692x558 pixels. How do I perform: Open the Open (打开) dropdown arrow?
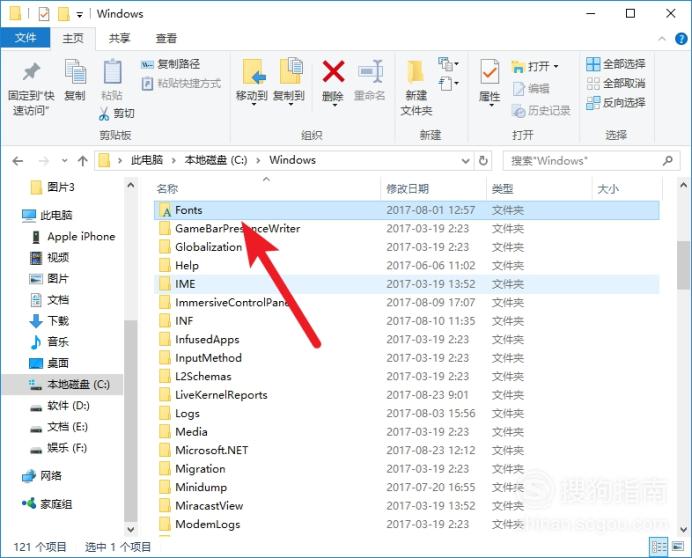pyautogui.click(x=556, y=67)
